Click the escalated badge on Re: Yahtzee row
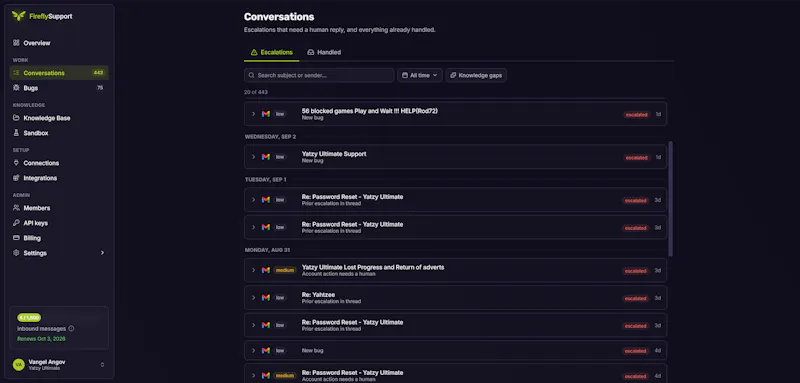This screenshot has height=383, width=800. pos(636,298)
